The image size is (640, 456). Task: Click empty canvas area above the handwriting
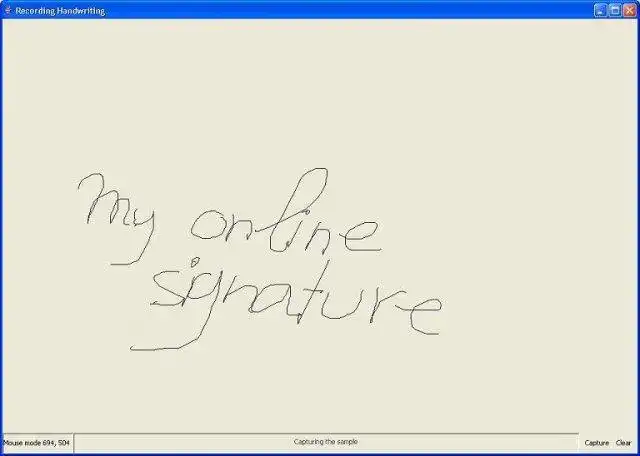(318, 90)
